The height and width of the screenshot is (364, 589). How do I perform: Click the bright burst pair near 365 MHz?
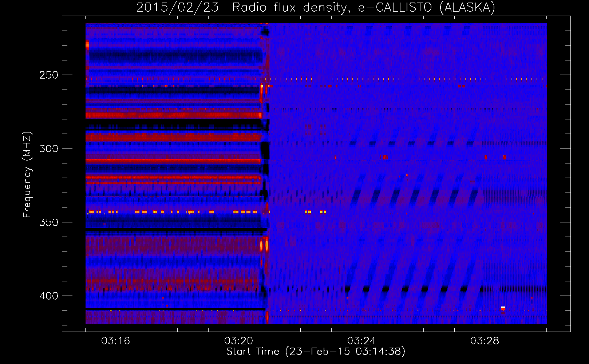coord(264,246)
